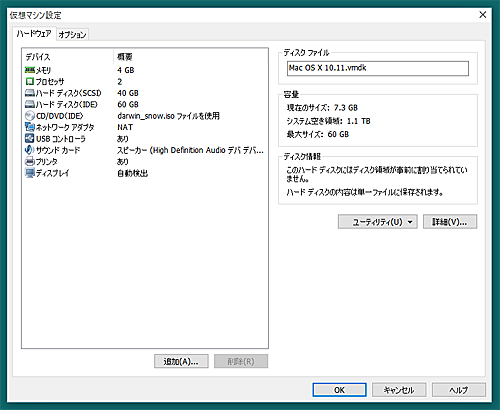Click the disk file path field
Viewport: 500px width, 410px height.
coord(378,68)
